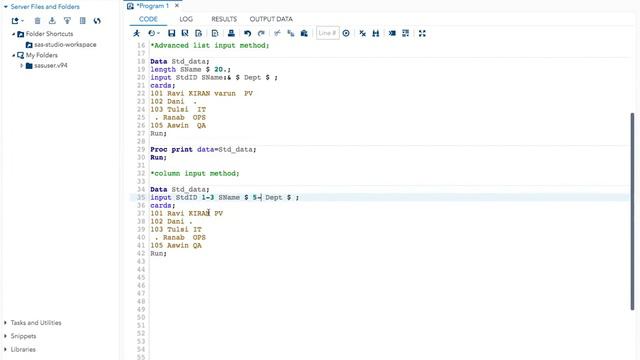Click the Go to line target icon
640x360 pixels.
tap(346, 33)
